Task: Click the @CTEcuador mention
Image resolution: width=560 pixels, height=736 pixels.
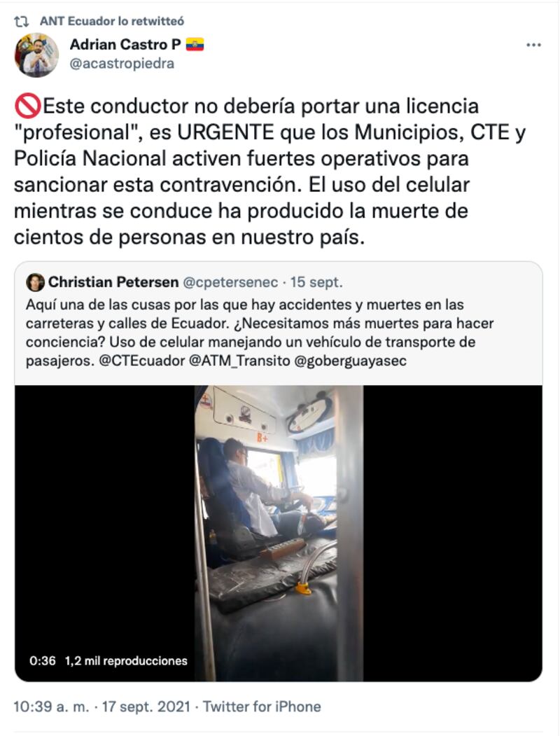Action: [142, 361]
